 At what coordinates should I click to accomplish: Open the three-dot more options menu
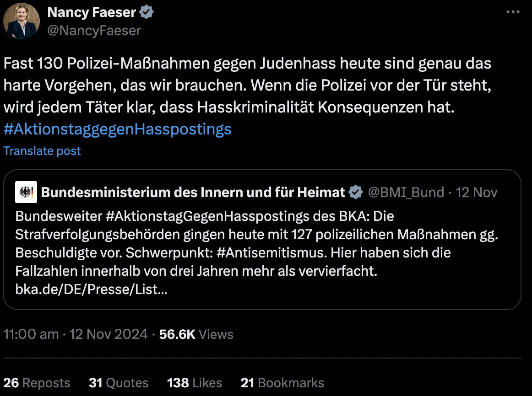pyautogui.click(x=513, y=12)
